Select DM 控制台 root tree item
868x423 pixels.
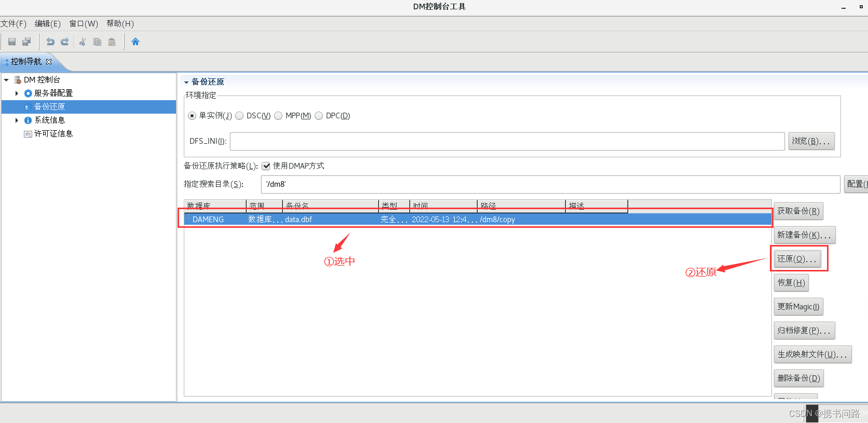(42, 80)
